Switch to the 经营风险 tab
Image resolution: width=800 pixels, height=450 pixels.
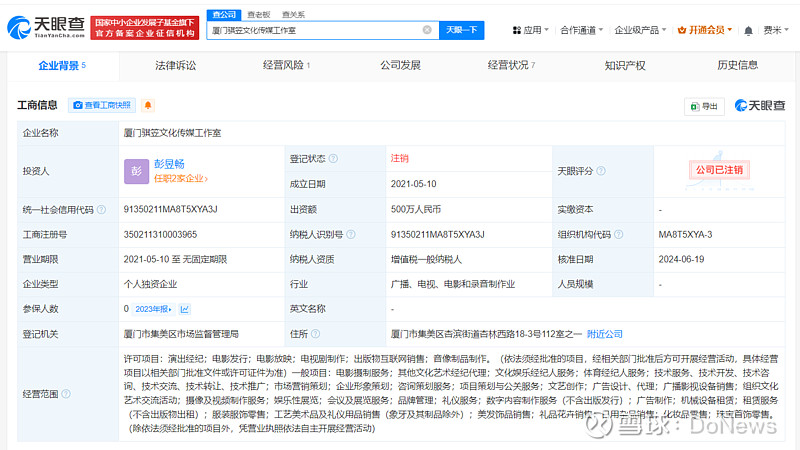click(x=286, y=65)
